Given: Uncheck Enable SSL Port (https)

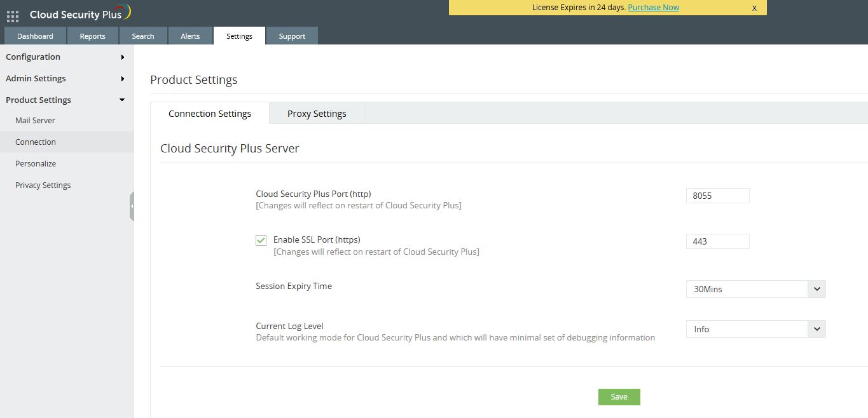Looking at the screenshot, I should point(261,240).
